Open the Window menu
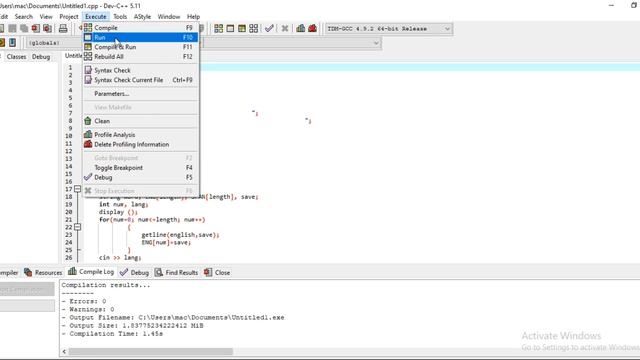The image size is (640, 360). coord(169,16)
